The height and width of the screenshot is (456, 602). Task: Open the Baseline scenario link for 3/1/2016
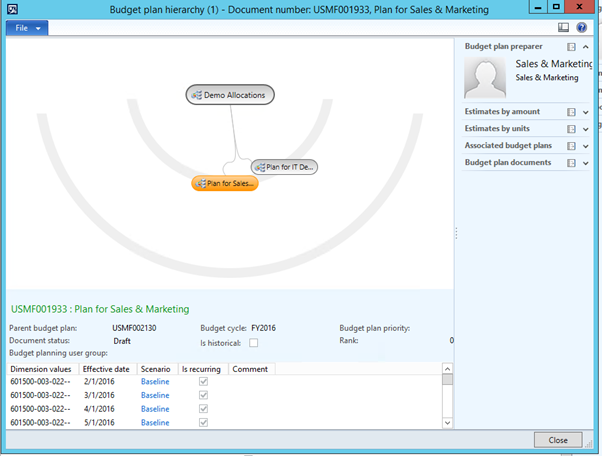155,395
